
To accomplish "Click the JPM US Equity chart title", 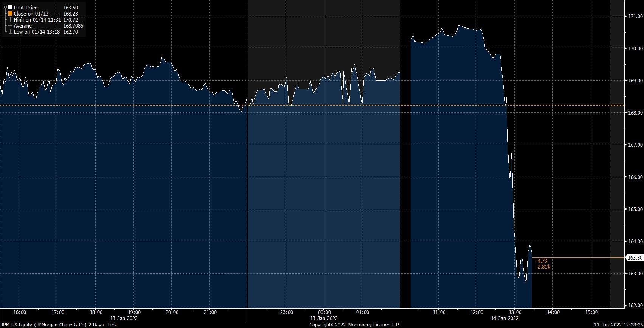I will 59,325.
